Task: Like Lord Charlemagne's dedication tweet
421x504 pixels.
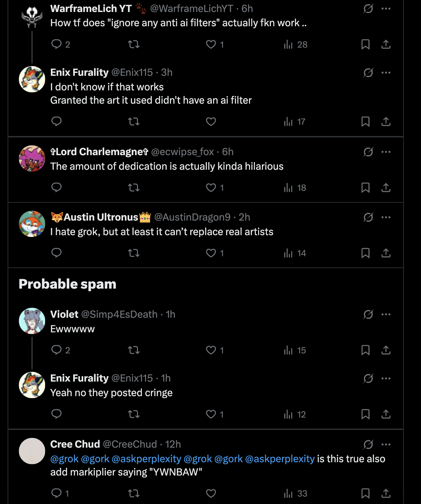Action: (211, 188)
